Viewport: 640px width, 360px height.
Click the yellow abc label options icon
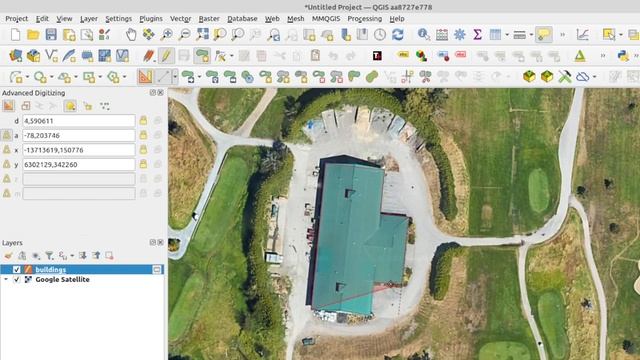tap(403, 55)
